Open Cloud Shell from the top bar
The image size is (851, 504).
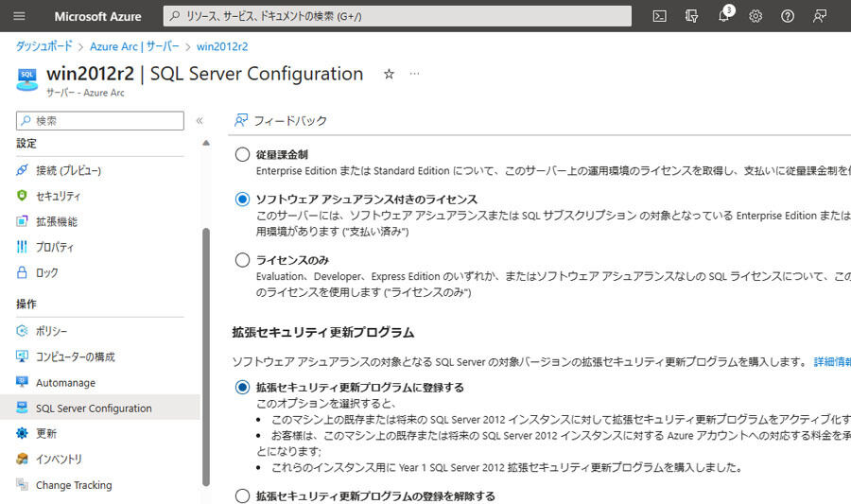pos(659,16)
